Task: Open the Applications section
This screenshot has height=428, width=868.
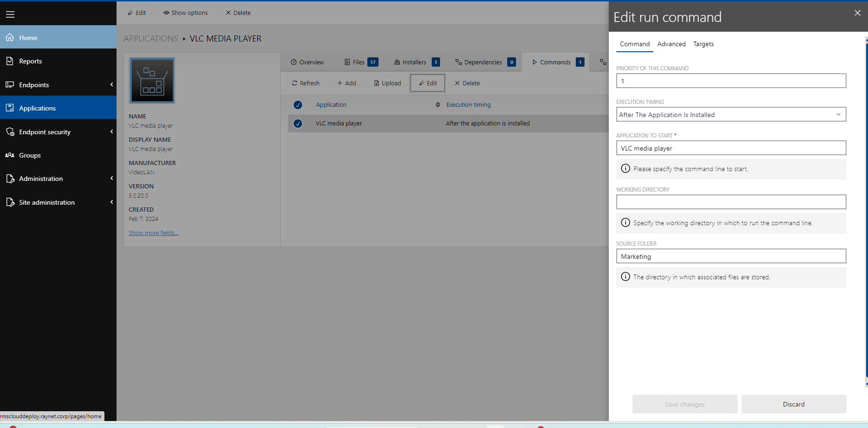Action: coord(37,108)
